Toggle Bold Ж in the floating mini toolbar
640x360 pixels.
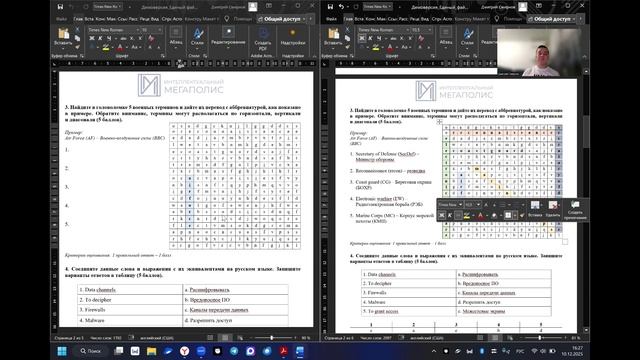tap(442, 215)
